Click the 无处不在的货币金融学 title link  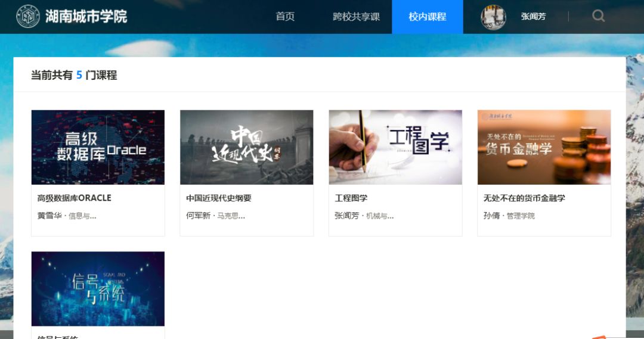click(x=524, y=198)
